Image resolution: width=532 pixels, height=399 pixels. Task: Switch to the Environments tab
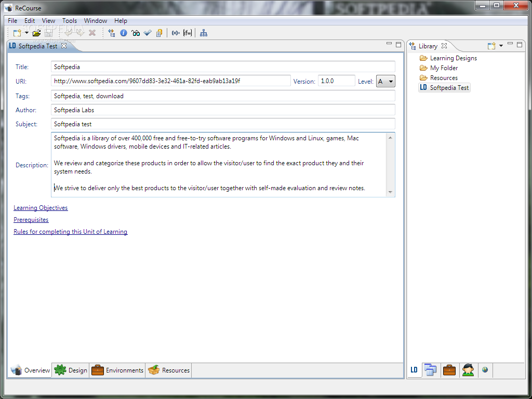(117, 370)
